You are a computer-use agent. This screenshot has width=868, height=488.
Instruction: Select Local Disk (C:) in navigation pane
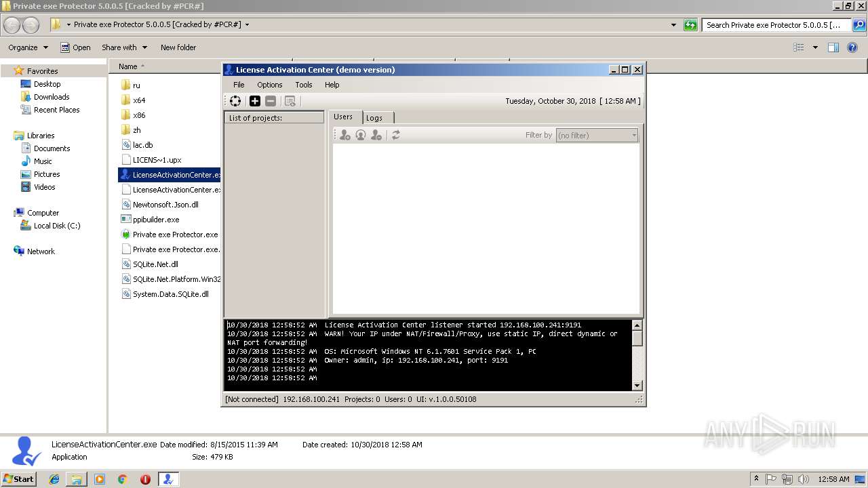pyautogui.click(x=51, y=226)
